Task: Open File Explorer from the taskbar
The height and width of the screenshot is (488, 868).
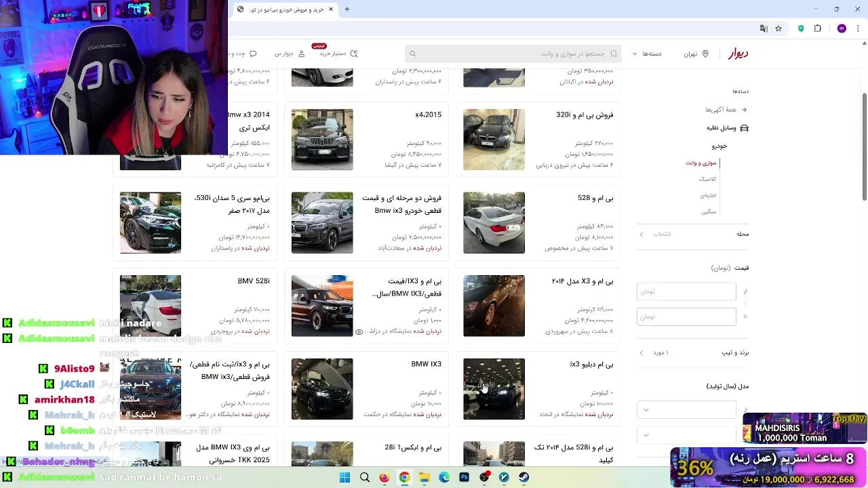Action: pos(424,477)
